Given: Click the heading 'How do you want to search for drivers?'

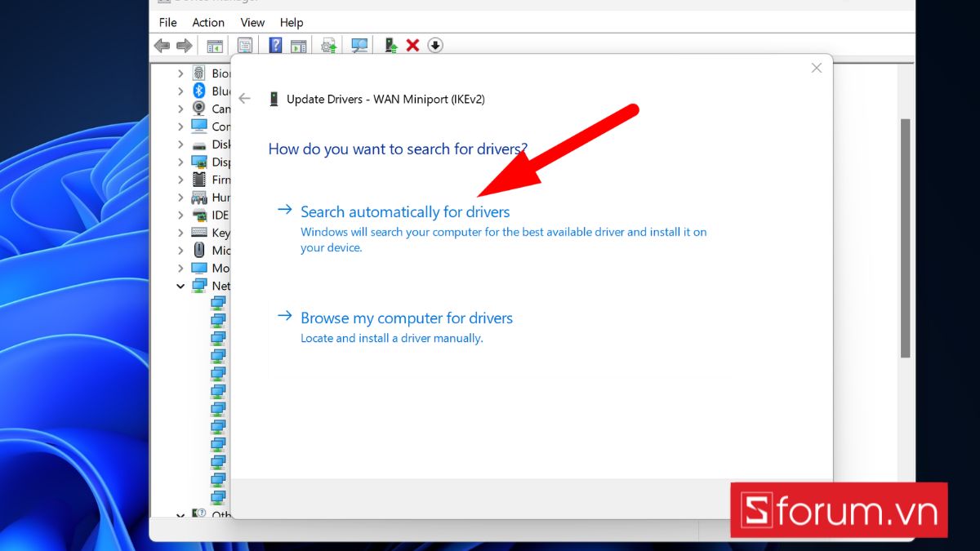Looking at the screenshot, I should (398, 149).
